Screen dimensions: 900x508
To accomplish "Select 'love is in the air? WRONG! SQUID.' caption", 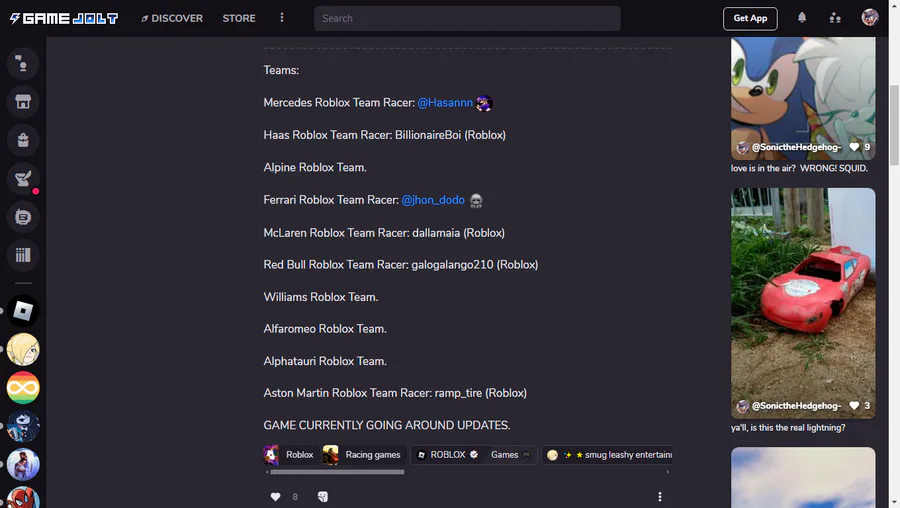I will (x=799, y=168).
